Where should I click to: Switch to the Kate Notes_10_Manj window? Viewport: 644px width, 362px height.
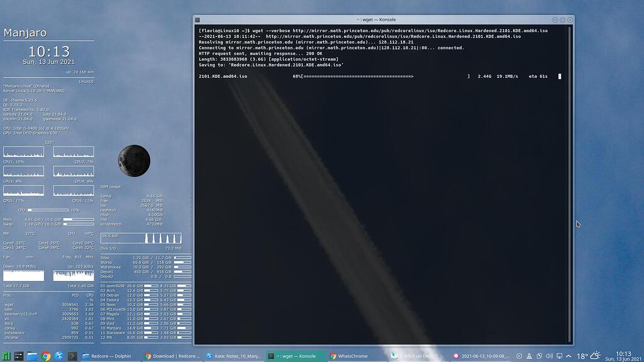click(234, 356)
